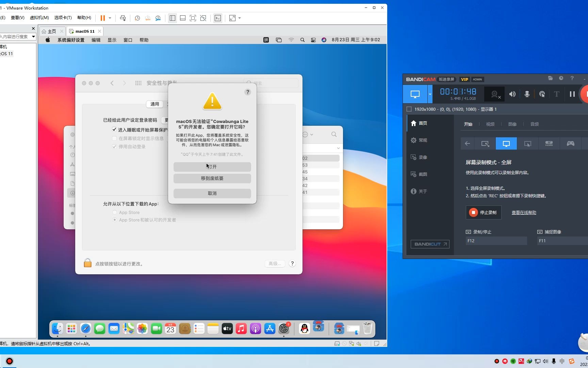588x368 pixels.
Task: Go back with preferences back chevron
Action: click(112, 83)
